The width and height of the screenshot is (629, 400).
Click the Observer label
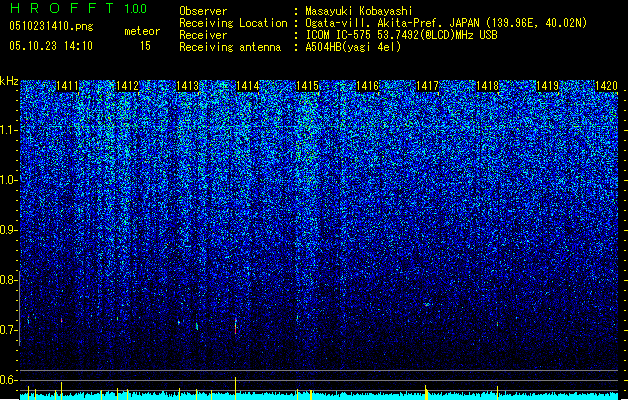[203, 11]
